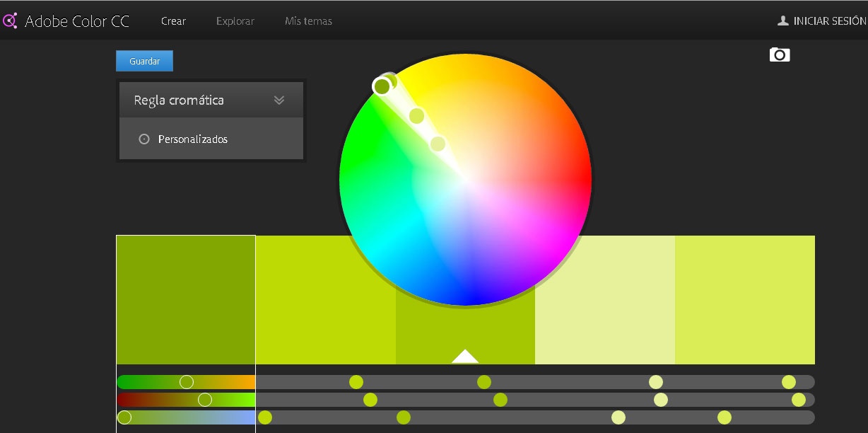Open the Crear tab

tap(173, 21)
